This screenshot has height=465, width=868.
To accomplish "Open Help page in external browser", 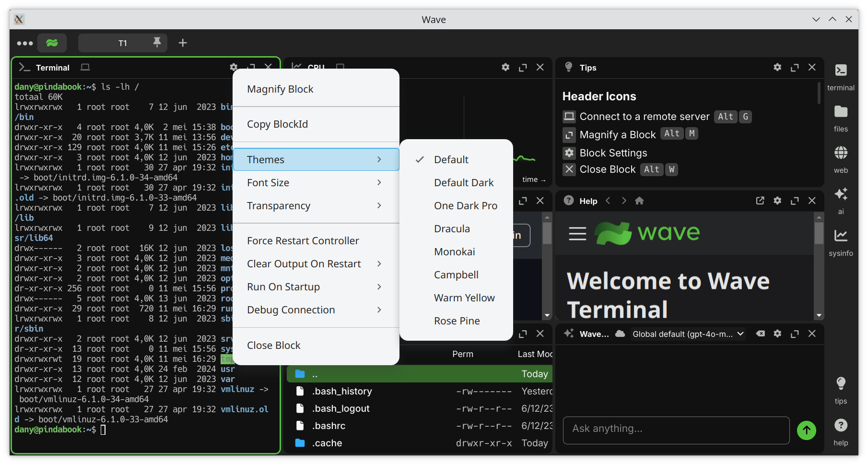I will click(x=760, y=201).
